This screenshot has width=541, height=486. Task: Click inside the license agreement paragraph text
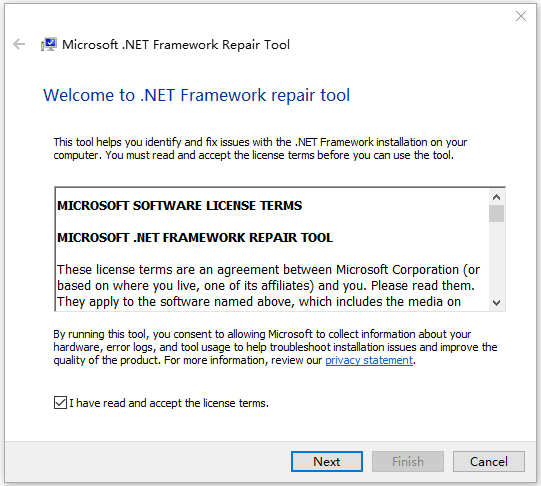[x=268, y=286]
